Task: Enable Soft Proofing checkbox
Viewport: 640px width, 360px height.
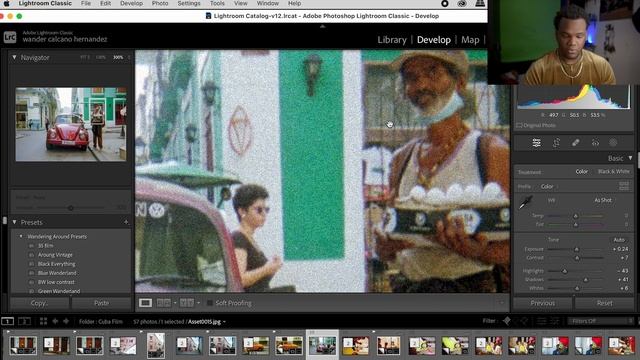Action: pyautogui.click(x=210, y=303)
